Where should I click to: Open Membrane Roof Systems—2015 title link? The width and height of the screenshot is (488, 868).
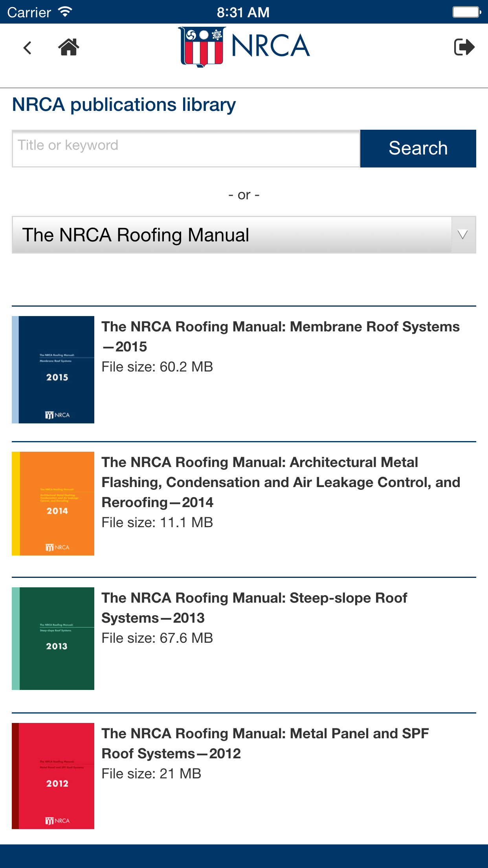point(281,337)
